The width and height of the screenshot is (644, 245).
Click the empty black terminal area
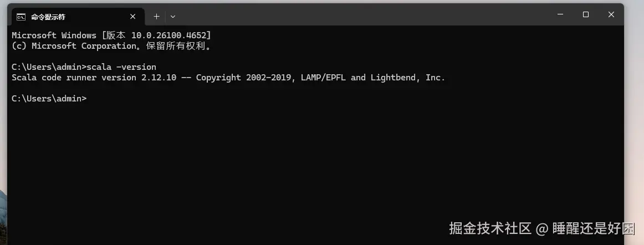click(312, 165)
